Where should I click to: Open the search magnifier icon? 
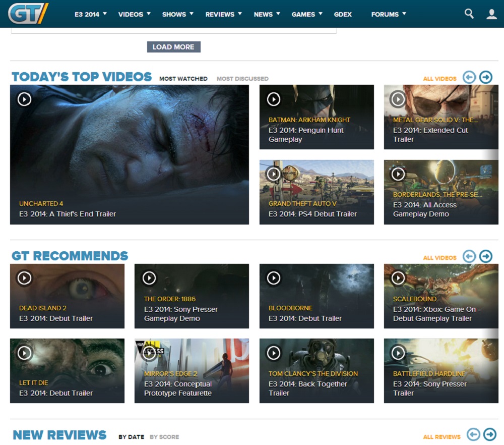point(469,14)
